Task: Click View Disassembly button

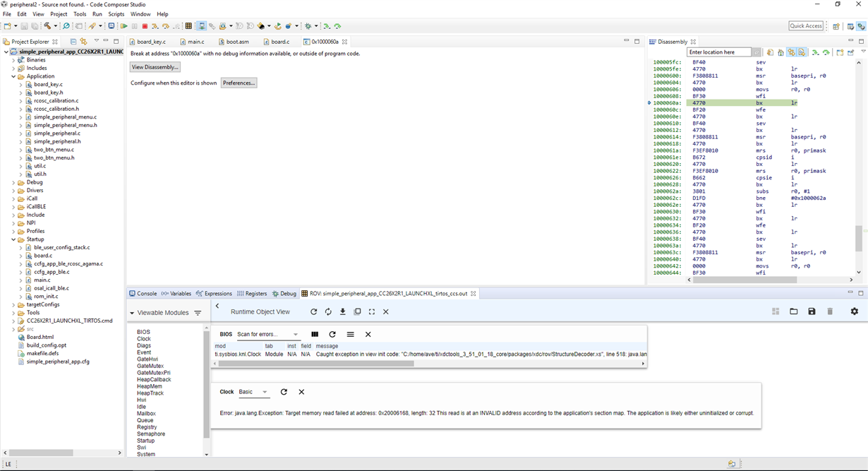Action: (x=155, y=67)
